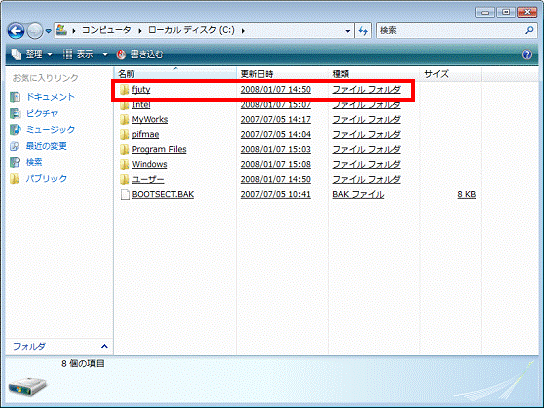The width and height of the screenshot is (544, 408).
Task: Select the Windows folder
Action: pyautogui.click(x=150, y=164)
